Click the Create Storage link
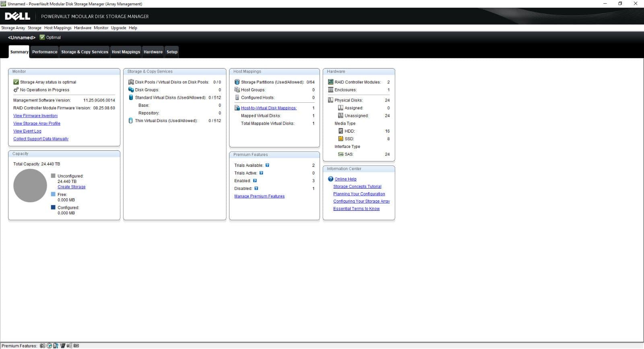644x349 pixels. [71, 187]
